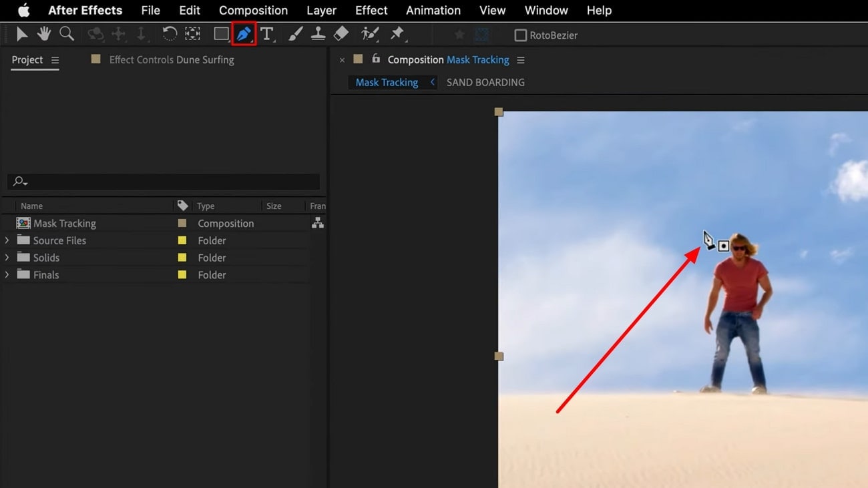The width and height of the screenshot is (868, 488).
Task: Open the Layer menu
Action: (321, 10)
